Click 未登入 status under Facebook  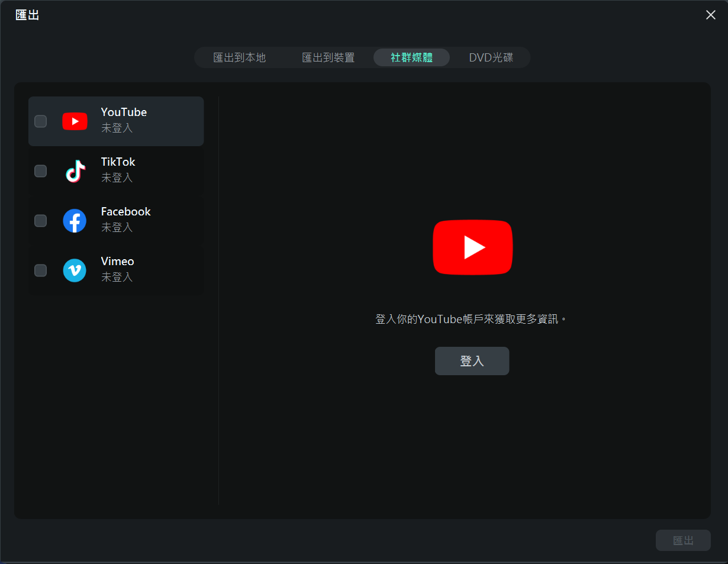tap(117, 227)
